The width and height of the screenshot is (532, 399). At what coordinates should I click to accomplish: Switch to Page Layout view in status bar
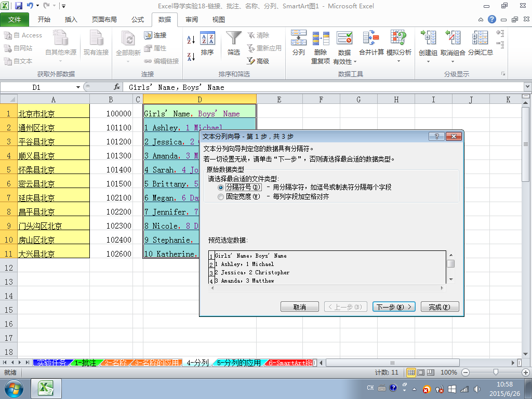click(x=421, y=373)
